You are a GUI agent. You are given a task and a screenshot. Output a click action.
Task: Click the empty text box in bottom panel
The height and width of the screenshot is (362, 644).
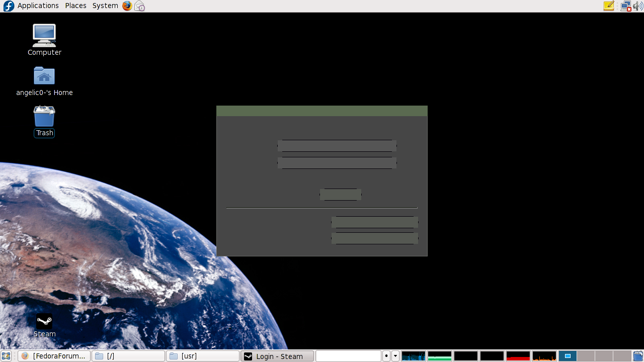(348, 356)
